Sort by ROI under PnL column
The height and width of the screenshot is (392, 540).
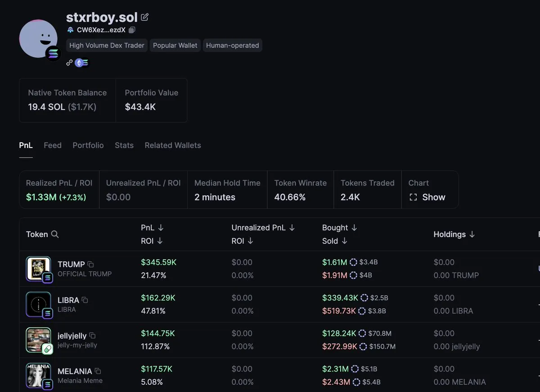pyautogui.click(x=152, y=241)
